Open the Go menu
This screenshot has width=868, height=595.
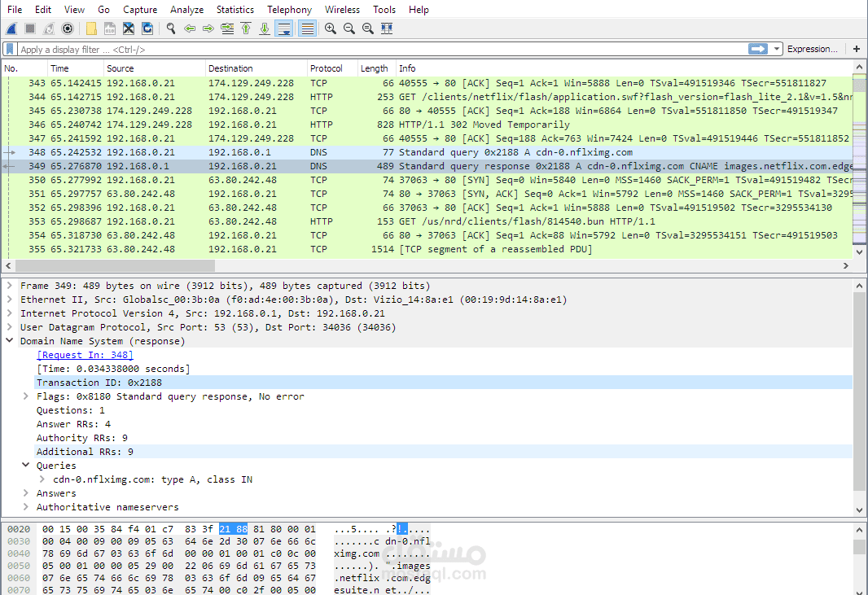tap(103, 10)
